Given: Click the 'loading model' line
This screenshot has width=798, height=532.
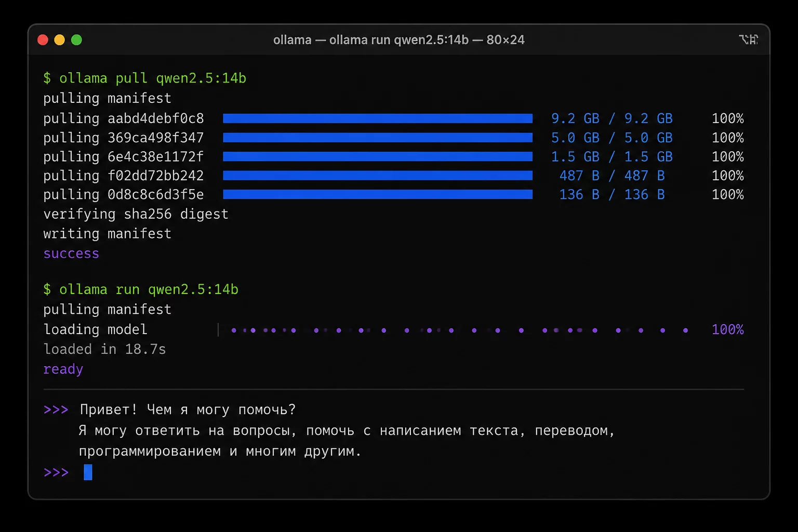Looking at the screenshot, I should point(95,329).
